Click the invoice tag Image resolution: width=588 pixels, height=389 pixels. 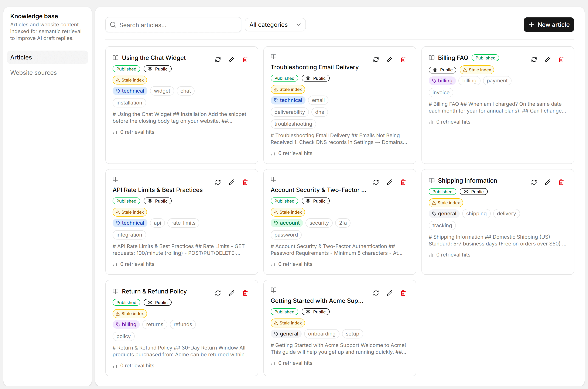(x=441, y=93)
